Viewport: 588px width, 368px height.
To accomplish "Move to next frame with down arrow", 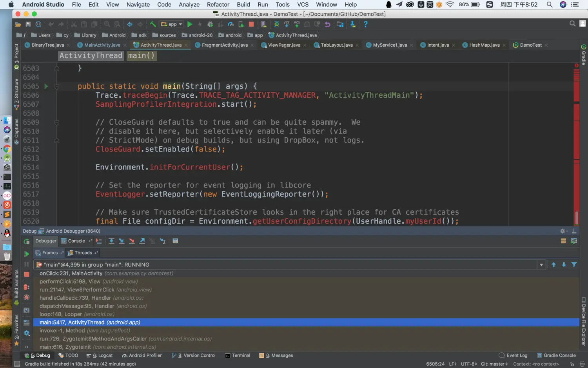I will [x=564, y=265].
